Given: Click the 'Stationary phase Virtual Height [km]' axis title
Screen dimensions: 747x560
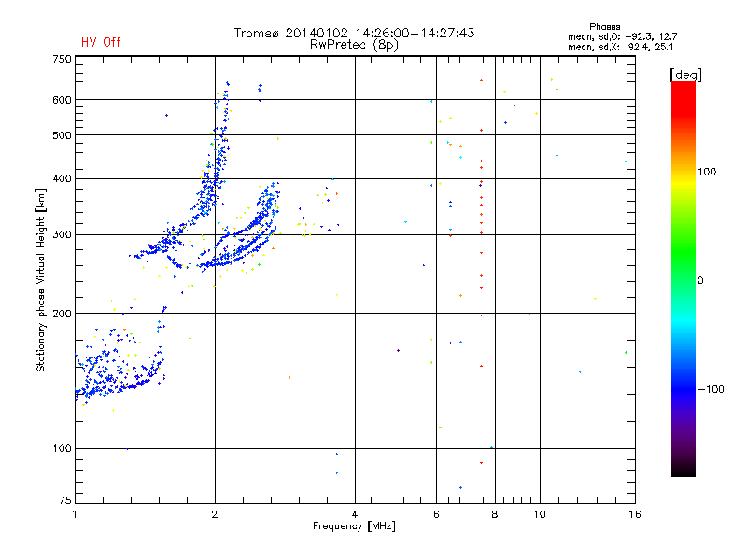Looking at the screenshot, I should pos(41,281).
